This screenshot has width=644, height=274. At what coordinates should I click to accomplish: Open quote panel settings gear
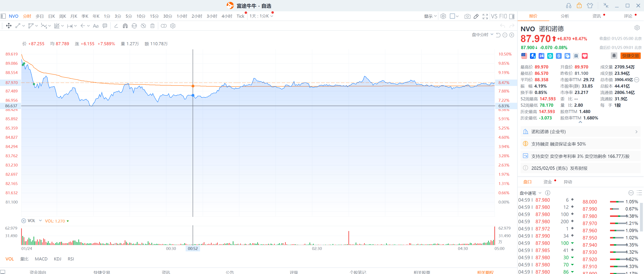pyautogui.click(x=637, y=28)
